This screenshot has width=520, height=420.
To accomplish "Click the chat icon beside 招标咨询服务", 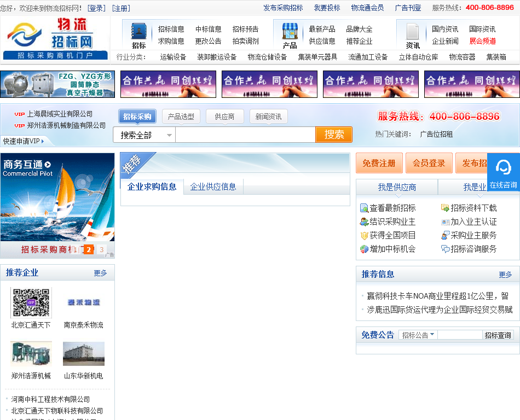I will (x=445, y=249).
